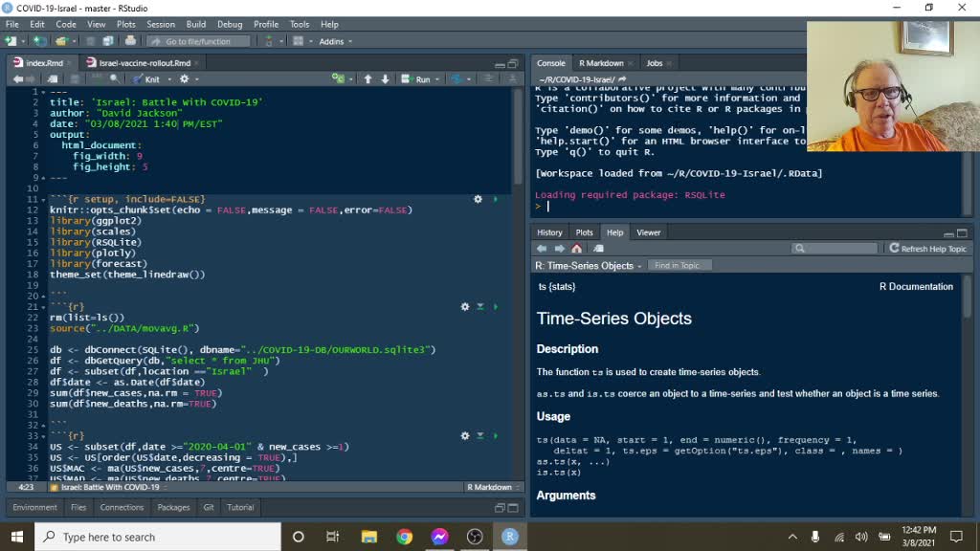Screen dimensions: 980x551
Task: Insert a new code chunk
Action: (338, 78)
